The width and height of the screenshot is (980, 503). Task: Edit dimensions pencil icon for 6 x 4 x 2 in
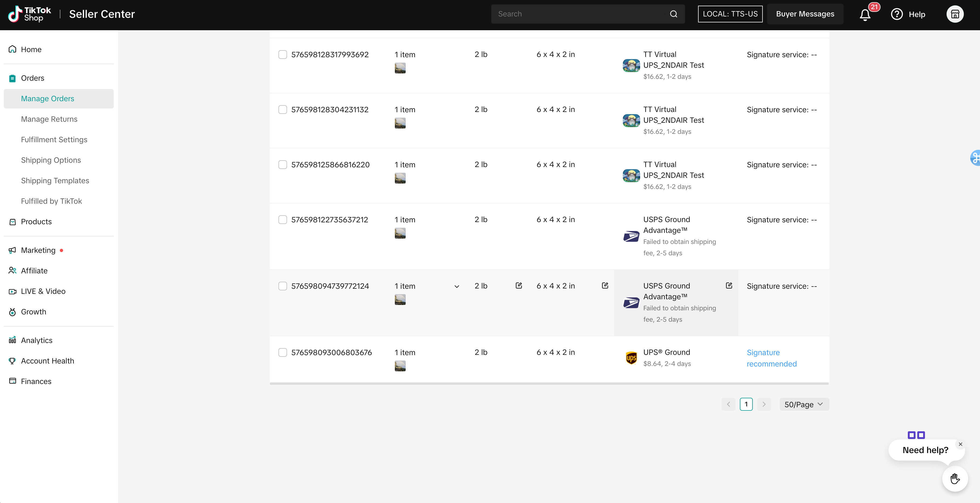coord(605,286)
